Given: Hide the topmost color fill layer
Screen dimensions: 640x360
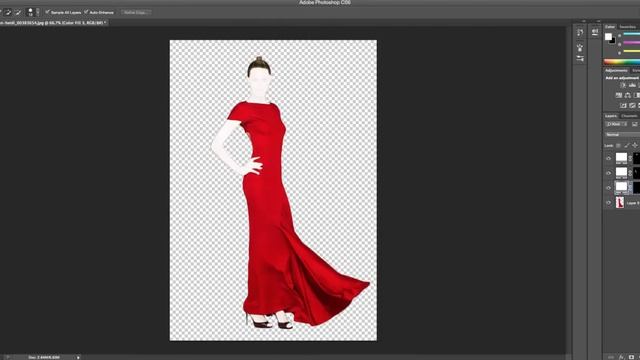Looking at the screenshot, I should click(x=609, y=158).
